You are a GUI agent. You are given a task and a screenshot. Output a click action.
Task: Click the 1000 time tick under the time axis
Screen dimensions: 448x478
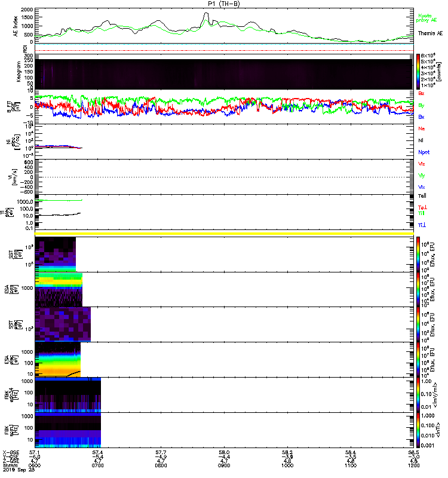287,465
